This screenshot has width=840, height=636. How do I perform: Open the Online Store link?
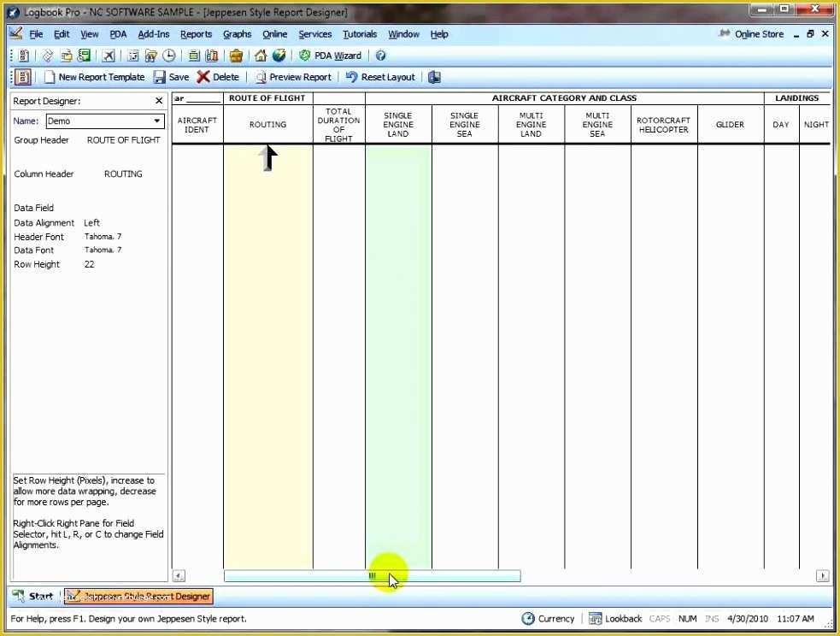(759, 33)
